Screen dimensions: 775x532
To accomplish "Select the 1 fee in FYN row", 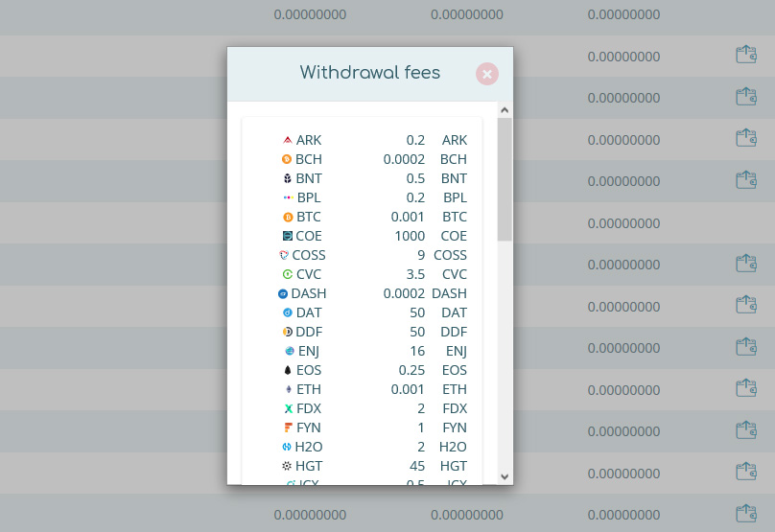I will pyautogui.click(x=421, y=428).
